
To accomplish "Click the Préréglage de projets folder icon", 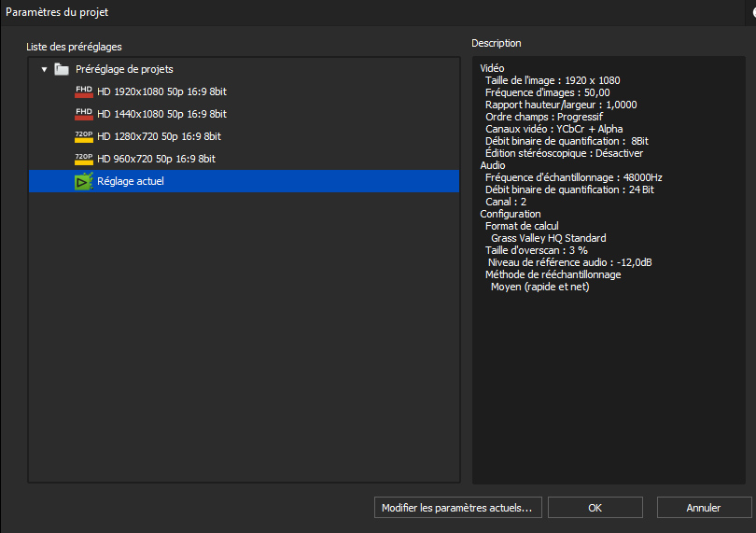I will point(62,69).
